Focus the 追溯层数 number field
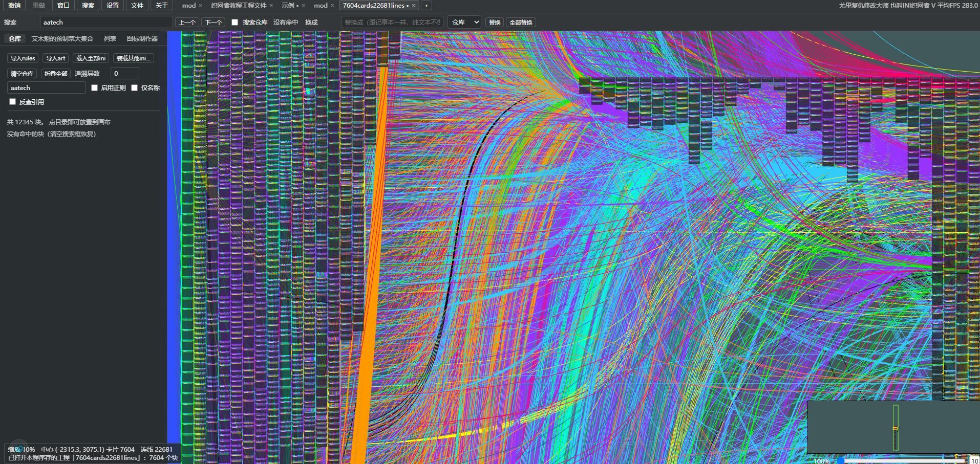Screen dimensions: 980x464 coord(124,73)
